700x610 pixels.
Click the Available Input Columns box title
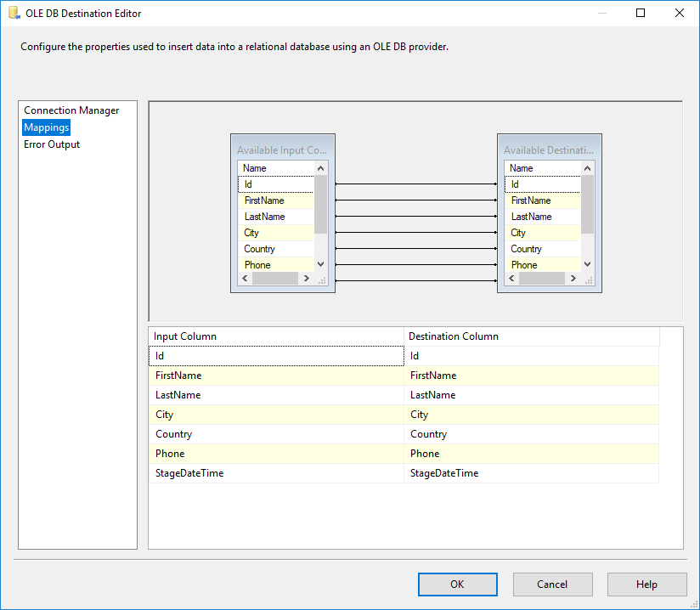(282, 150)
